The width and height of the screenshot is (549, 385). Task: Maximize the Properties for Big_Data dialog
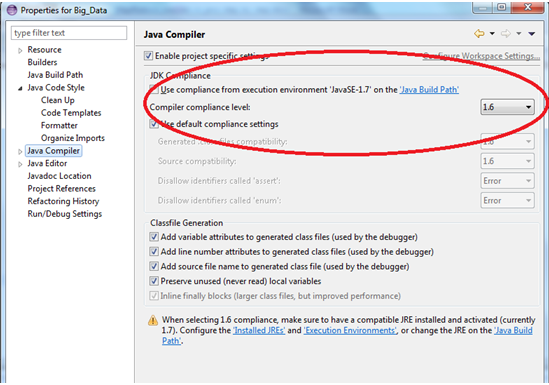click(501, 7)
